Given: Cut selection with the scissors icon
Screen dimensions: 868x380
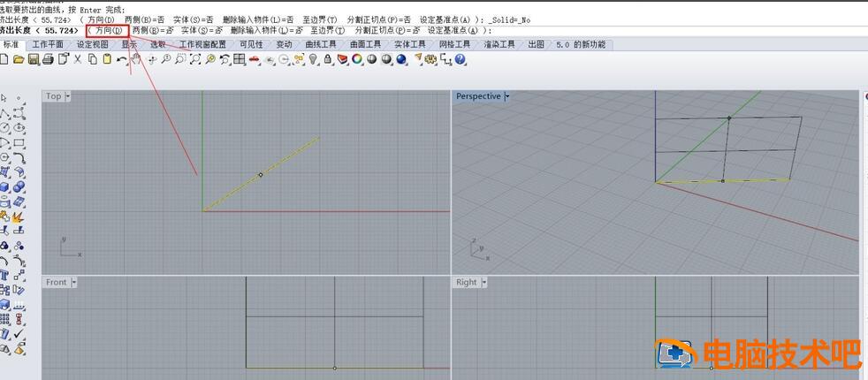Looking at the screenshot, I should 78,59.
